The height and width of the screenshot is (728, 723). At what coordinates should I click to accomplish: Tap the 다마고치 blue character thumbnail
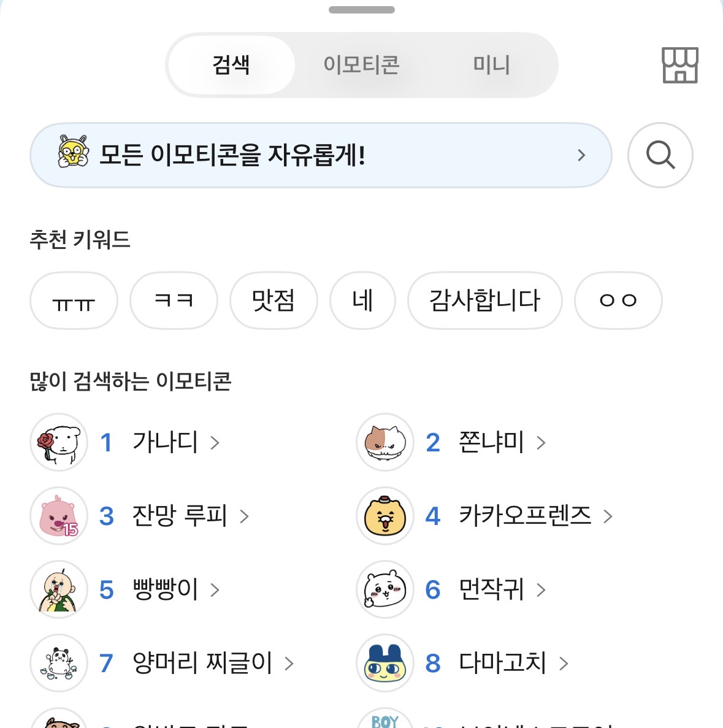(x=385, y=663)
